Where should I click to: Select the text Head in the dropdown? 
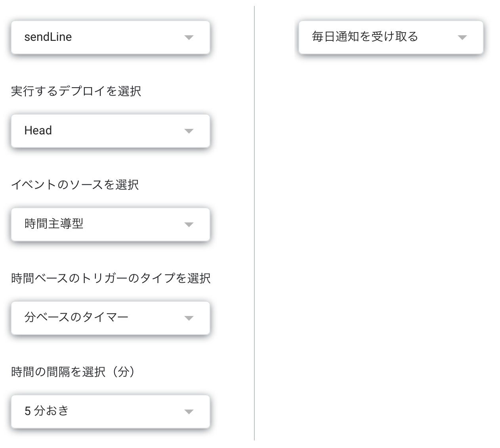[x=38, y=130]
